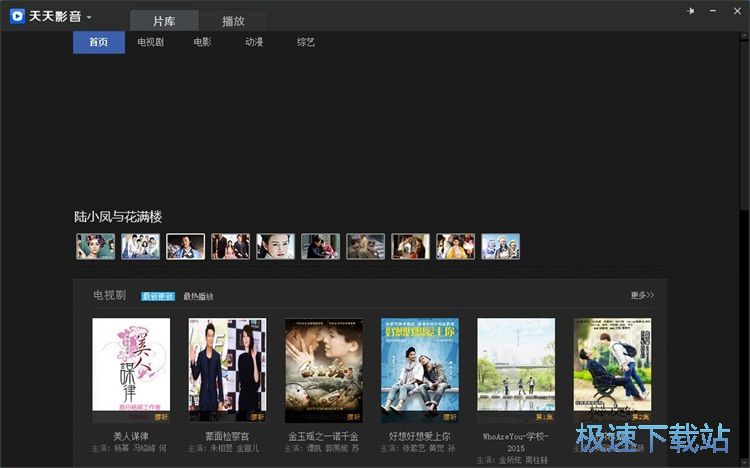Switch to the 片库 tab
The width and height of the screenshot is (750, 468).
(x=164, y=21)
